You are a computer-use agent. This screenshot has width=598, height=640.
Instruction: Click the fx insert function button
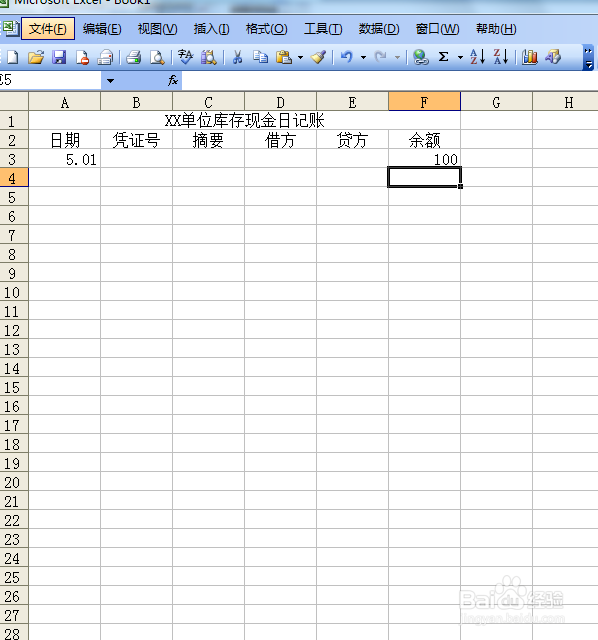tap(173, 80)
